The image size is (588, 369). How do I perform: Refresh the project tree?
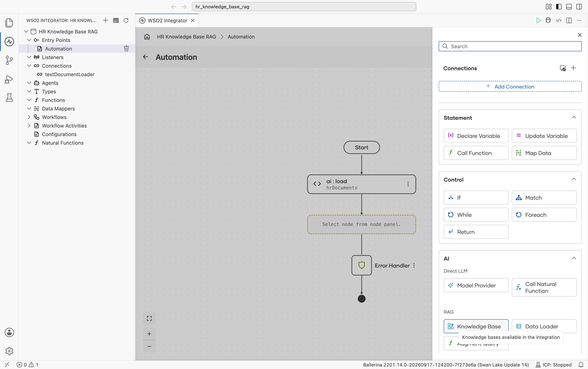[x=126, y=20]
